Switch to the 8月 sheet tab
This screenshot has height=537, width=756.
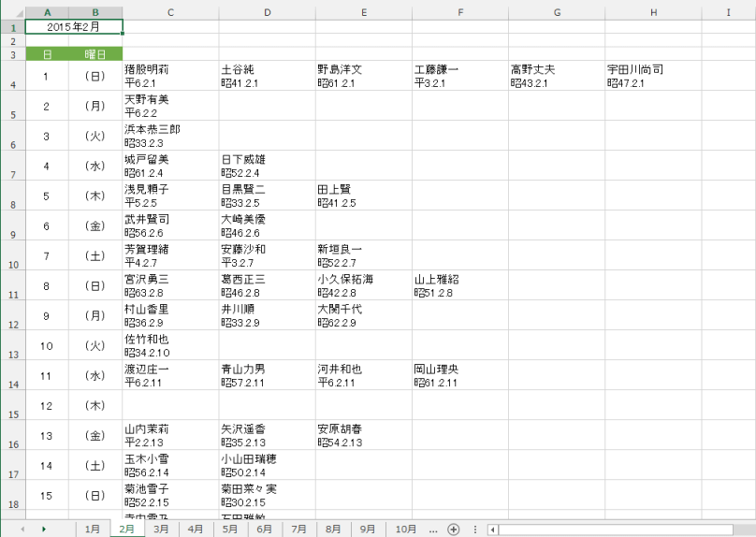pos(333,529)
